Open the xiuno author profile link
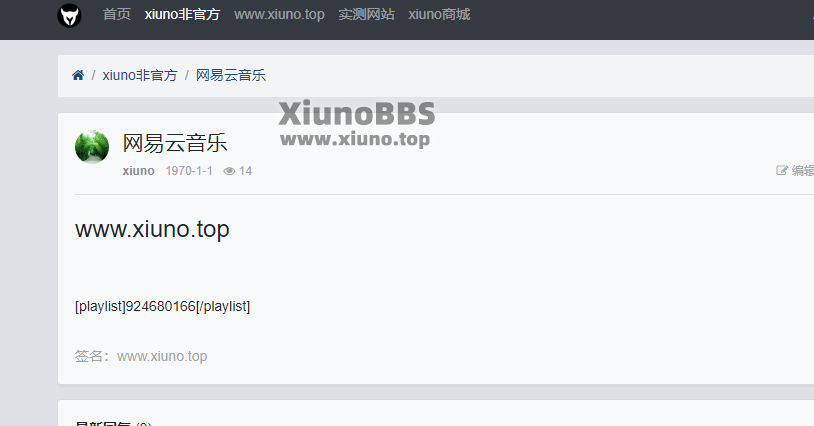The width and height of the screenshot is (814, 426). click(x=139, y=171)
